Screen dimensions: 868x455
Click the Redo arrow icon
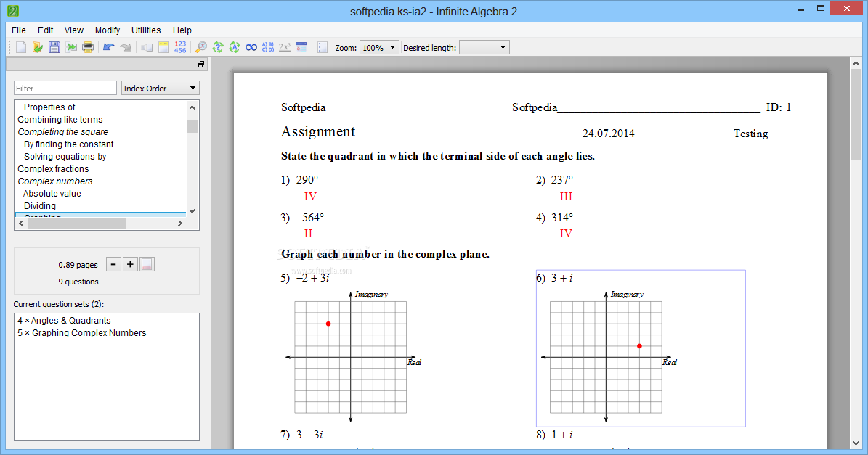126,48
